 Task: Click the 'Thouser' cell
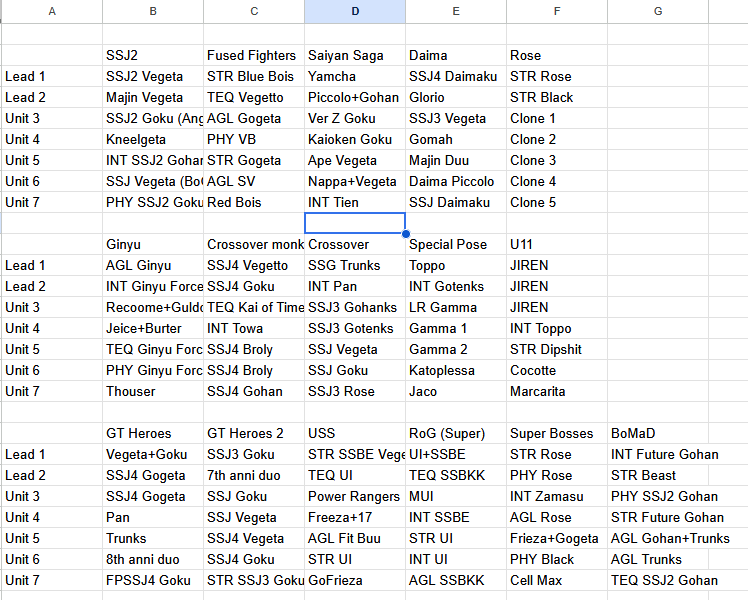click(x=153, y=391)
